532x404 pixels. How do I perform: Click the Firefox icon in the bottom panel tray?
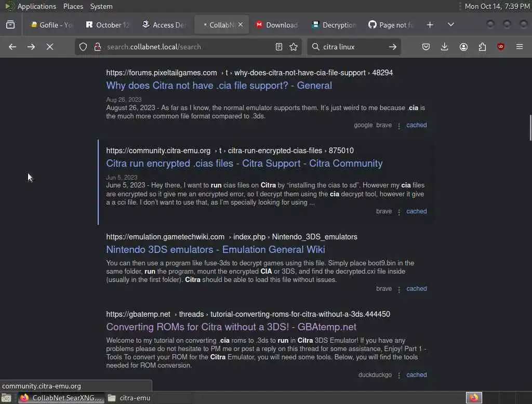(x=474, y=398)
